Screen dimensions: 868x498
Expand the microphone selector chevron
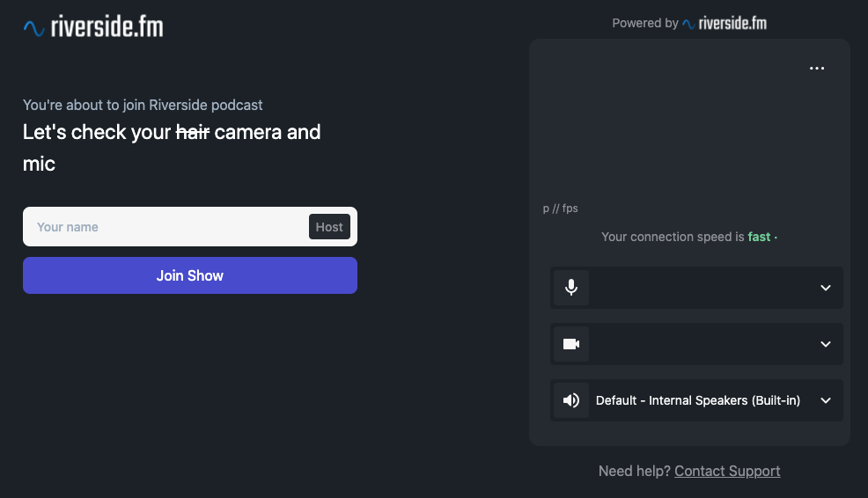(x=826, y=288)
